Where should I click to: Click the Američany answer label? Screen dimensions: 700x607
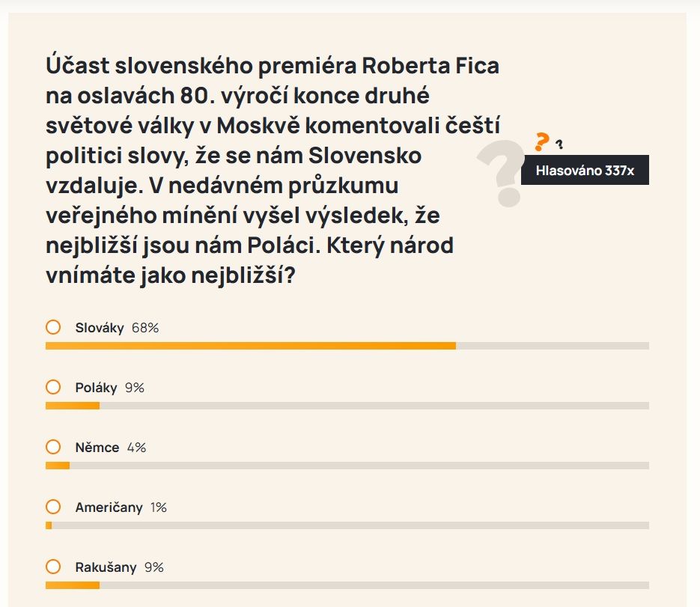[x=109, y=507]
